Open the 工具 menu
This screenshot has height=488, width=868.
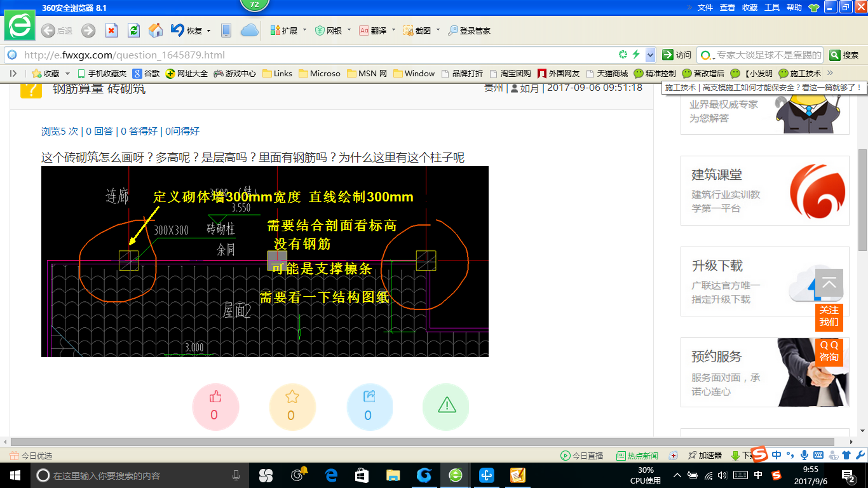tap(772, 8)
